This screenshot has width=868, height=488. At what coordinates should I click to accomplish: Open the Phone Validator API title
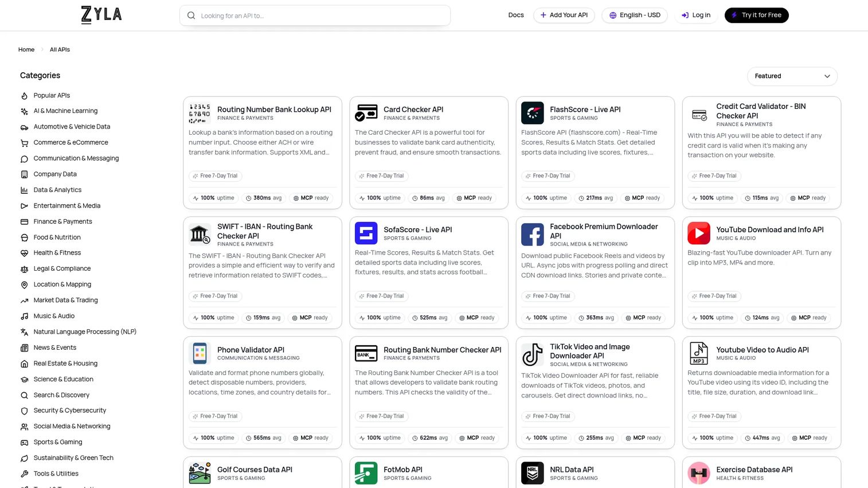coord(251,350)
